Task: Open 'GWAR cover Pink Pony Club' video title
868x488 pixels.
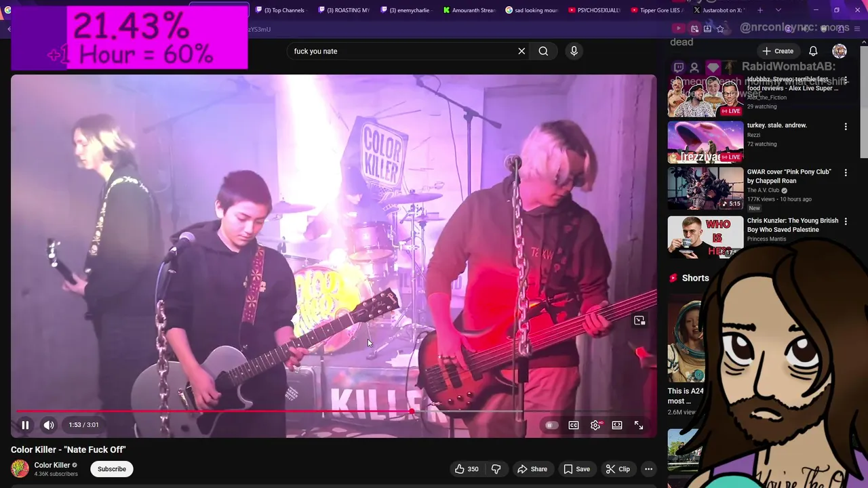Action: tap(789, 176)
